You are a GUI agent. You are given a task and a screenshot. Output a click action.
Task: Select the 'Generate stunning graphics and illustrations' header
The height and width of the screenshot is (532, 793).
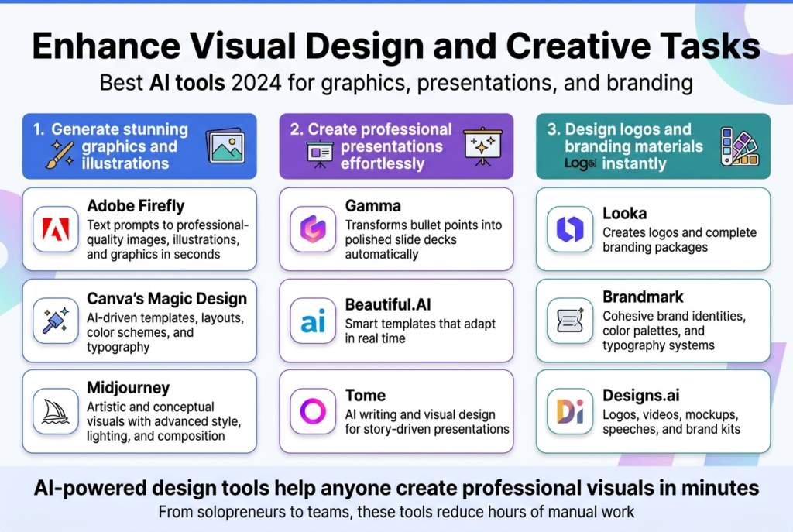pyautogui.click(x=139, y=146)
